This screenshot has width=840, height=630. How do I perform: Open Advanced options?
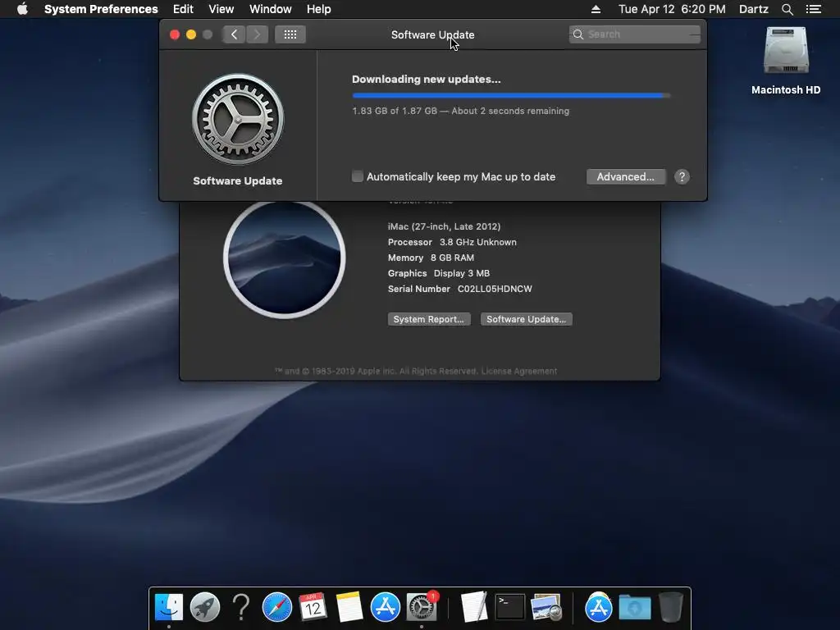click(x=626, y=177)
